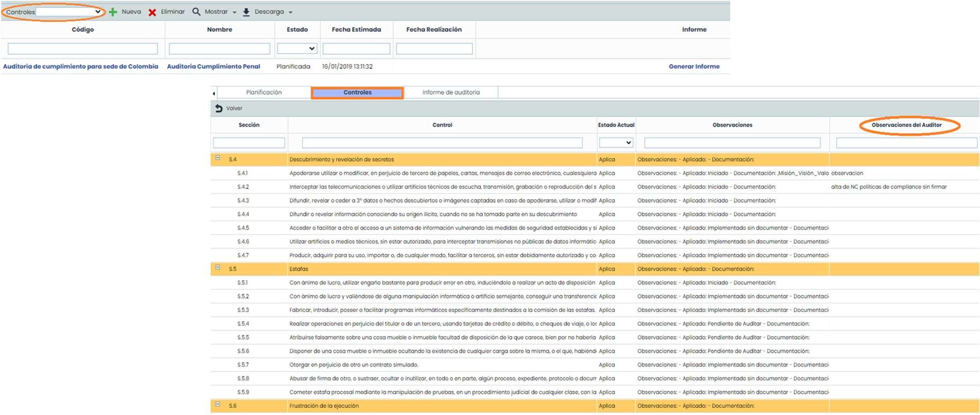980x415 pixels.
Task: Open Auditoría de cumplimiento para sede de Colombia
Action: coord(81,66)
